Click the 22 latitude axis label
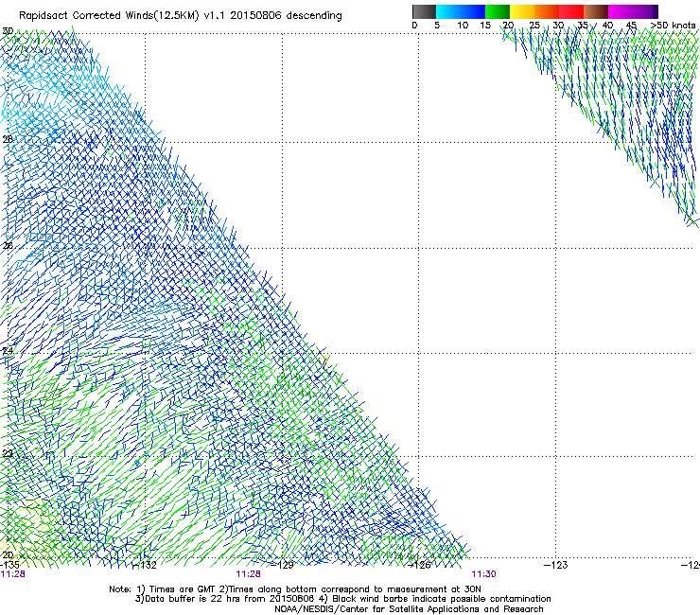 [x=8, y=454]
